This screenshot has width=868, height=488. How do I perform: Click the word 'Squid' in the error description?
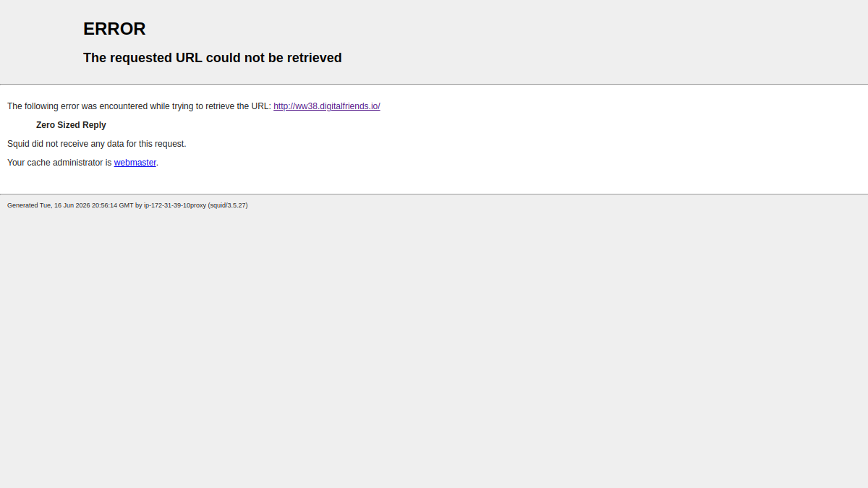(19, 144)
